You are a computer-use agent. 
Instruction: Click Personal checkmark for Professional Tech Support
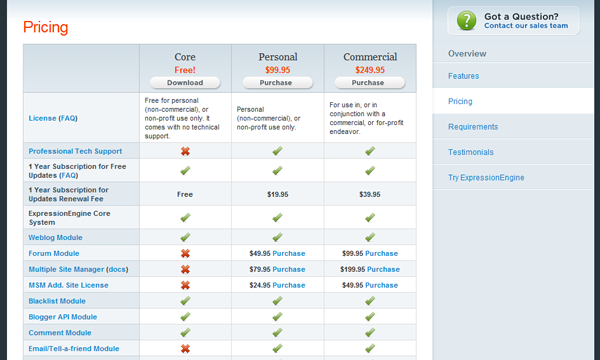tap(277, 151)
